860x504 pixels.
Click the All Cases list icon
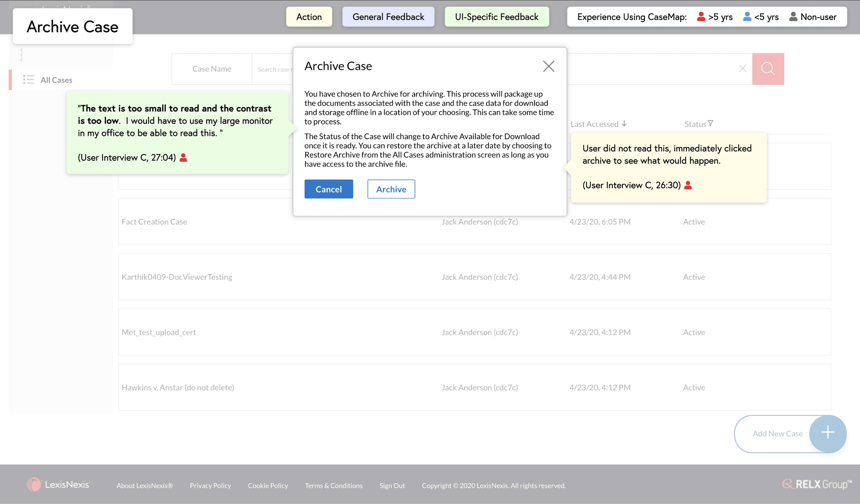pyautogui.click(x=29, y=80)
